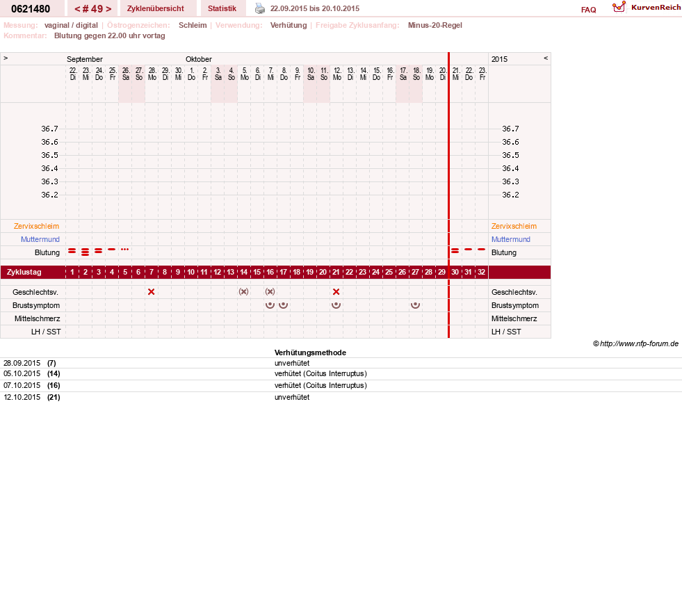
Task: Click the printer icon
Action: (x=260, y=8)
